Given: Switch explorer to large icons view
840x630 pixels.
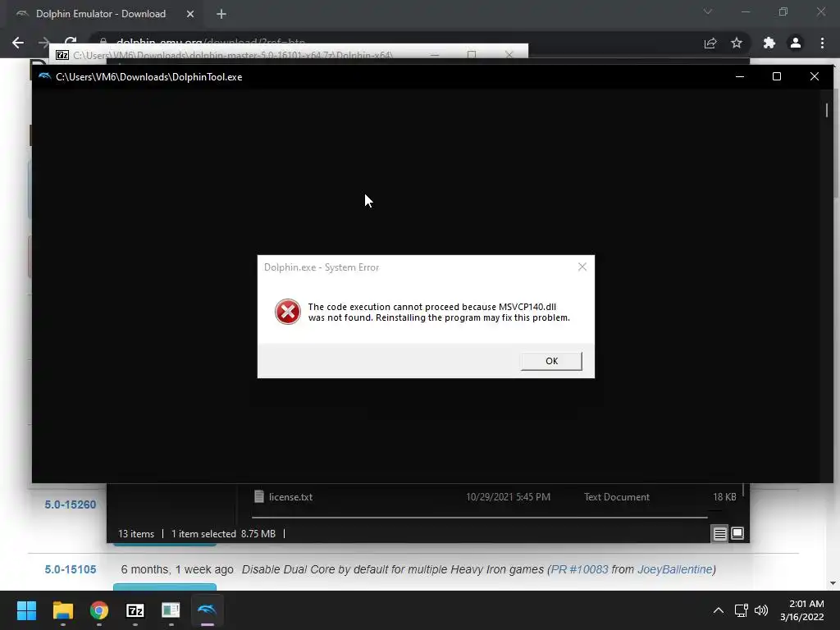Looking at the screenshot, I should coord(737,533).
